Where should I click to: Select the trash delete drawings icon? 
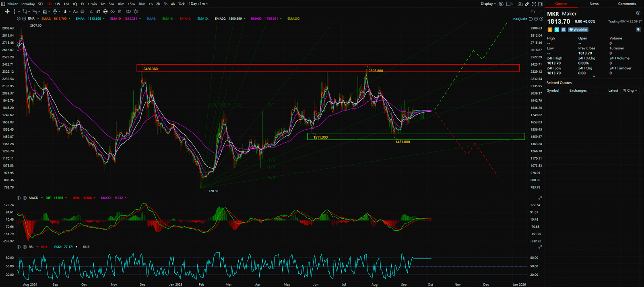[120, 12]
